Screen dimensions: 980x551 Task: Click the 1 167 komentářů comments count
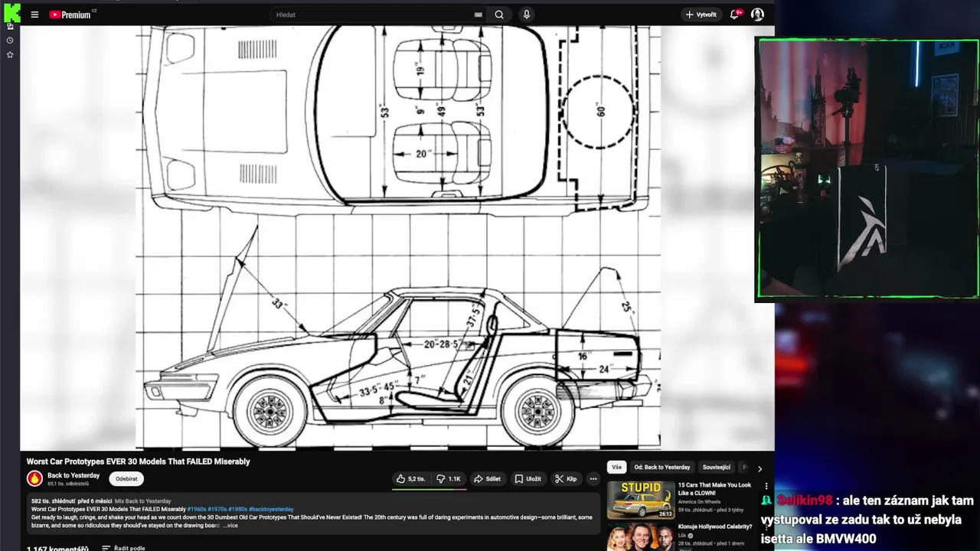(x=57, y=548)
